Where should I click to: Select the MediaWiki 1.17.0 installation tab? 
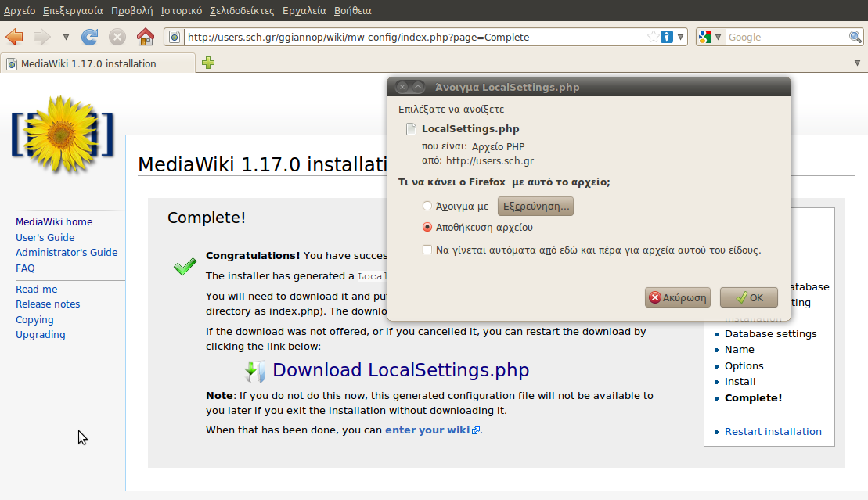point(97,63)
